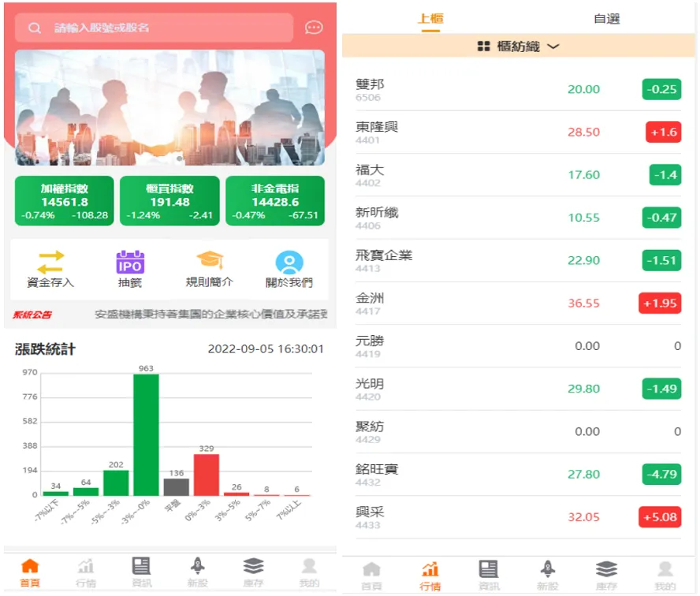Tap the 非金電指 index card
The width and height of the screenshot is (700, 596).
pos(275,201)
